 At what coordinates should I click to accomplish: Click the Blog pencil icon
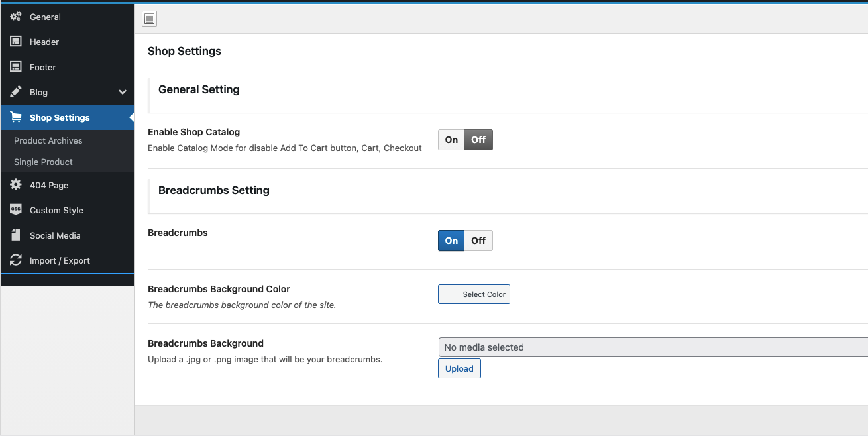[16, 92]
